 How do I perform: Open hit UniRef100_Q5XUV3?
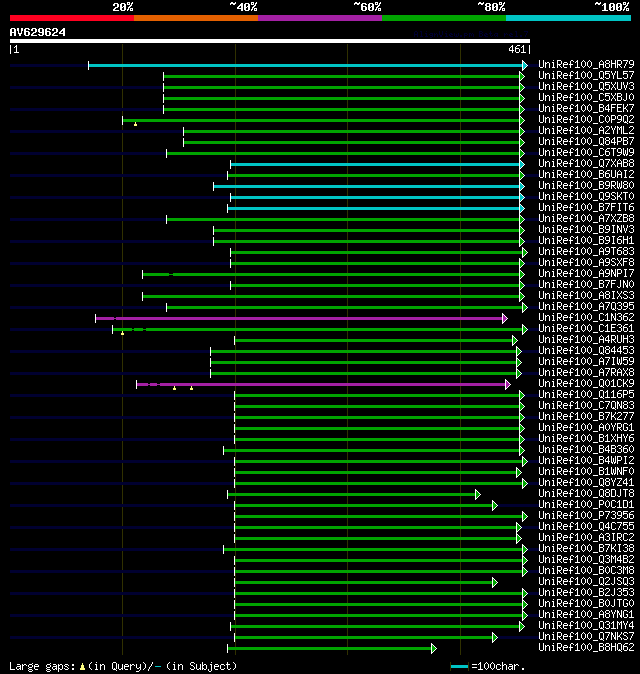pos(586,86)
